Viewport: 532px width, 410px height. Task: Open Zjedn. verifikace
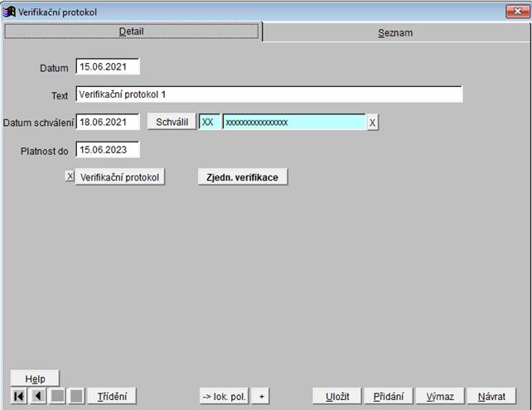click(242, 177)
